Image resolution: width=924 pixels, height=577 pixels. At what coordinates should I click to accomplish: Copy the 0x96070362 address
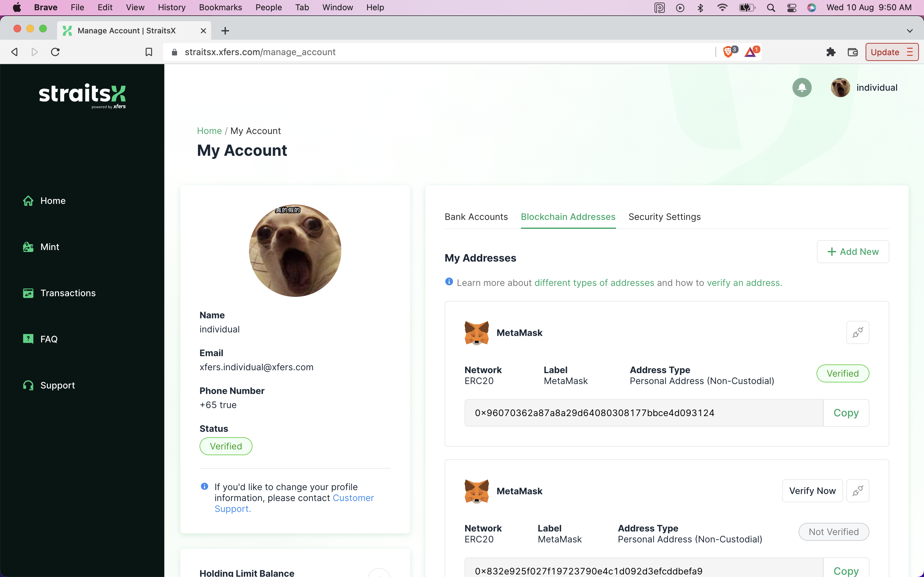point(846,413)
